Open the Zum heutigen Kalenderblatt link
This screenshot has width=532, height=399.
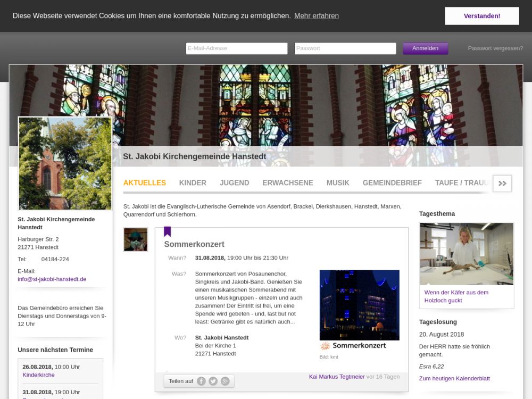pyautogui.click(x=454, y=378)
